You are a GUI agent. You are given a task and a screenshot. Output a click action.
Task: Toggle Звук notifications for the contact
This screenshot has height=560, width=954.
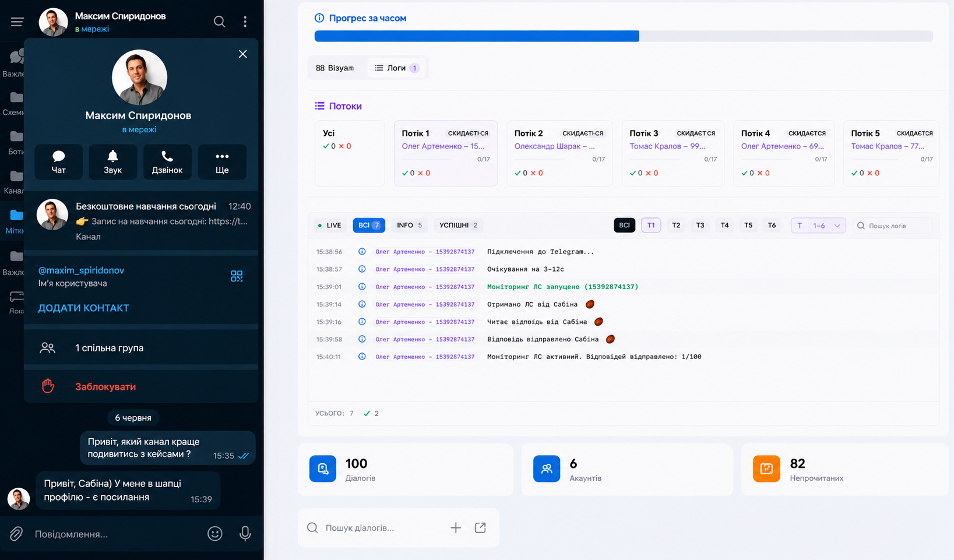click(x=112, y=162)
